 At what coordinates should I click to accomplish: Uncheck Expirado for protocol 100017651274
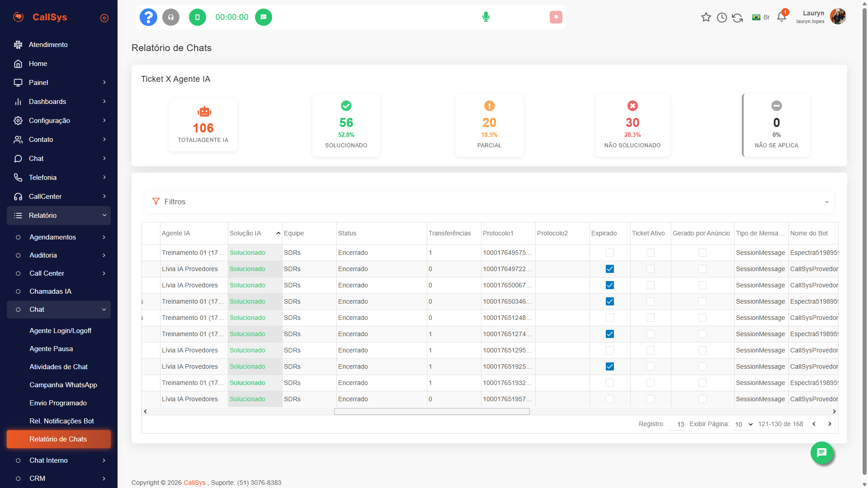[x=610, y=334]
